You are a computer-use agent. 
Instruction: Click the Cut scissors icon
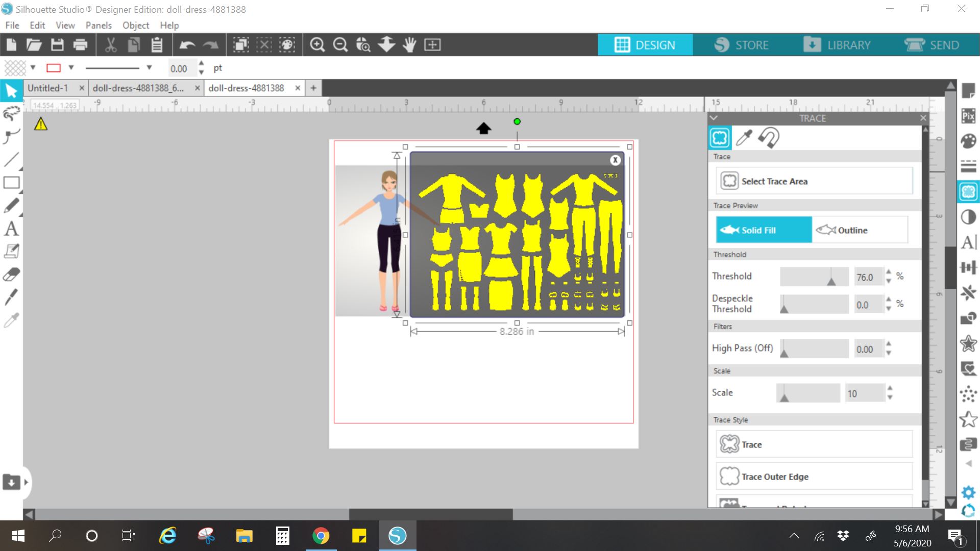pos(111,45)
